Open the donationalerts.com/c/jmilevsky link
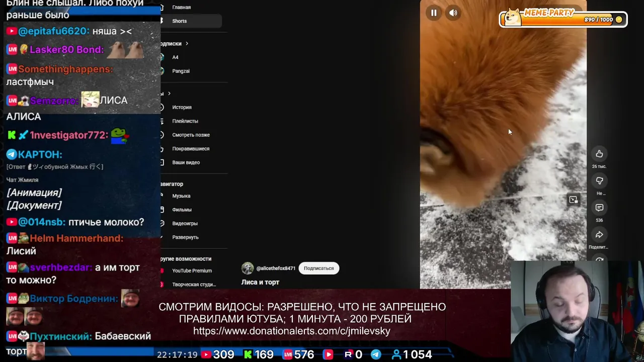The image size is (644, 362). click(292, 331)
